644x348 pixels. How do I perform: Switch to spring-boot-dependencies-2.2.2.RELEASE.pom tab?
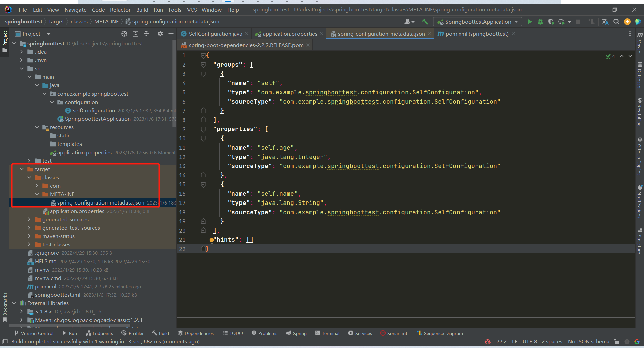(x=246, y=45)
